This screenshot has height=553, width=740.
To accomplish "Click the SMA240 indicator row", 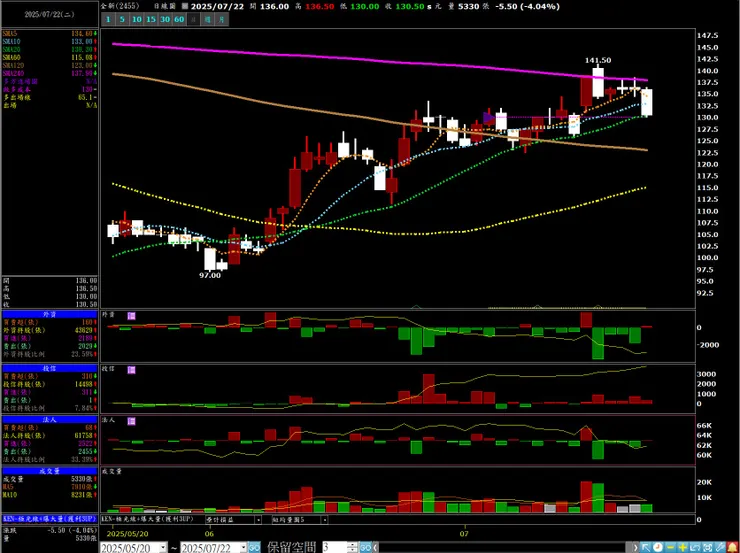I will pos(50,74).
